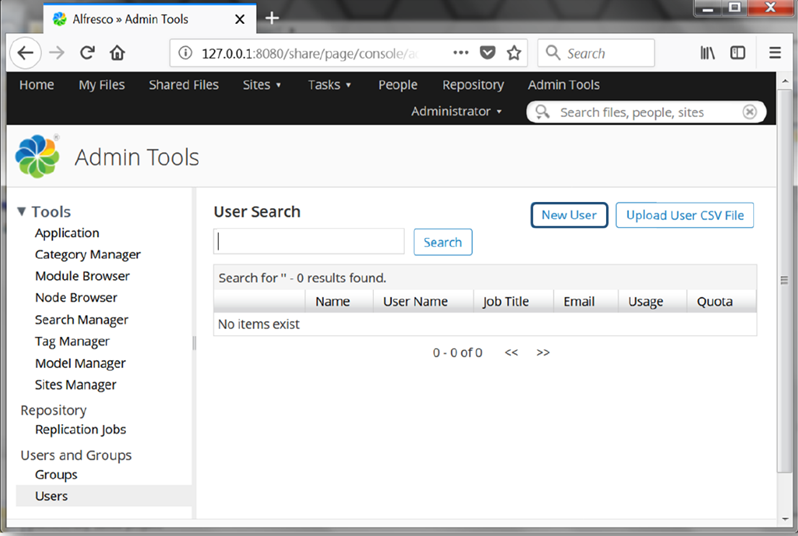Open the Library bookshelf icon
This screenshot has width=798, height=536.
pos(707,53)
